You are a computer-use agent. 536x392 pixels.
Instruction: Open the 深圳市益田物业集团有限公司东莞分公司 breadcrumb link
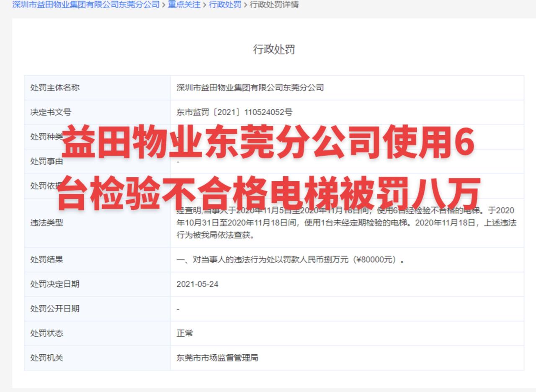pyautogui.click(x=86, y=5)
